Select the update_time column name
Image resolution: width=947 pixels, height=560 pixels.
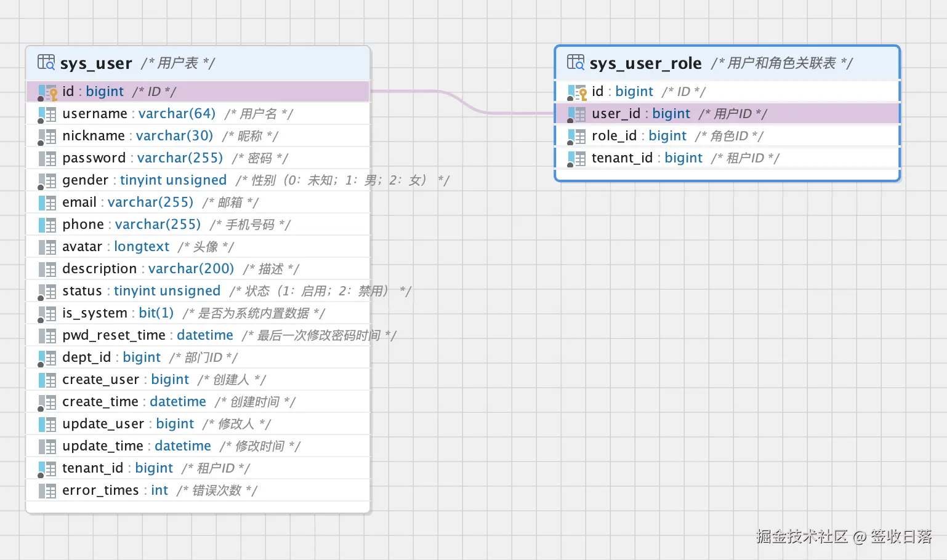pos(103,446)
